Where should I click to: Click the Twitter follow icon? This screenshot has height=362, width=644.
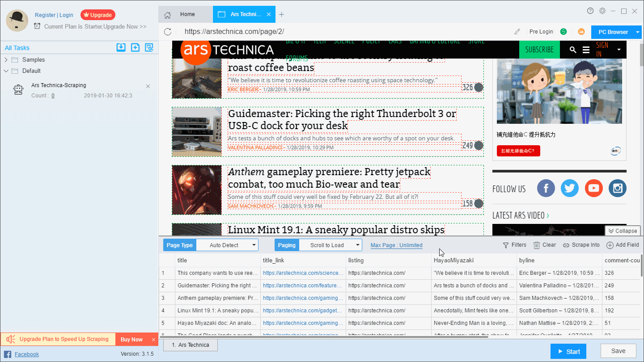(570, 188)
